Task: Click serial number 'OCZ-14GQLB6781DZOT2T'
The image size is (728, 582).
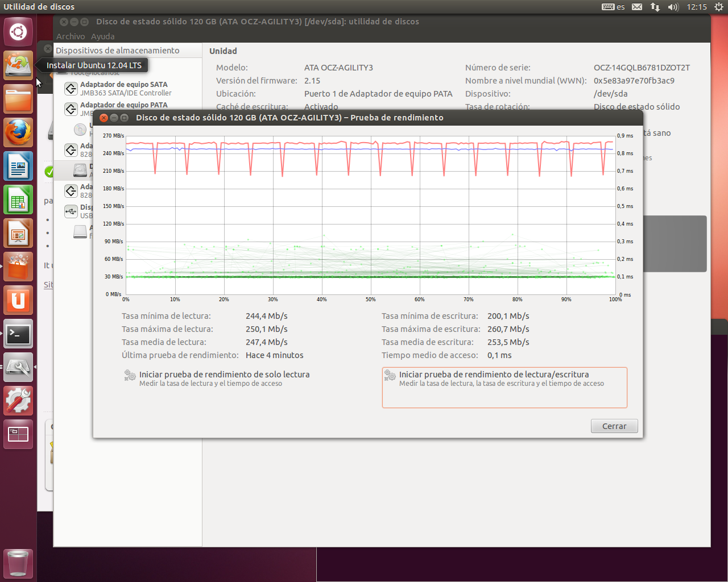Action: [x=642, y=68]
